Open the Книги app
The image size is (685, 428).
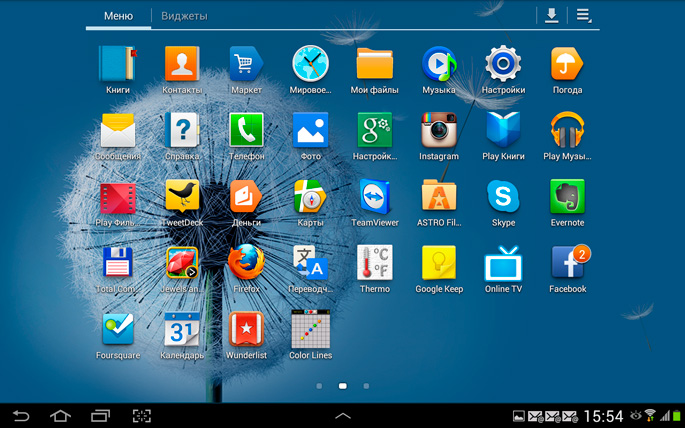[118, 64]
